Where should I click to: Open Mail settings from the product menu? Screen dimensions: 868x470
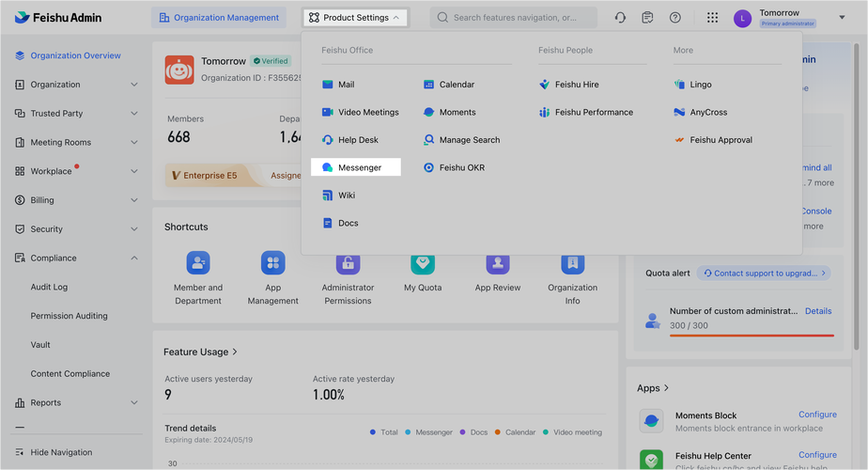[x=338, y=85]
